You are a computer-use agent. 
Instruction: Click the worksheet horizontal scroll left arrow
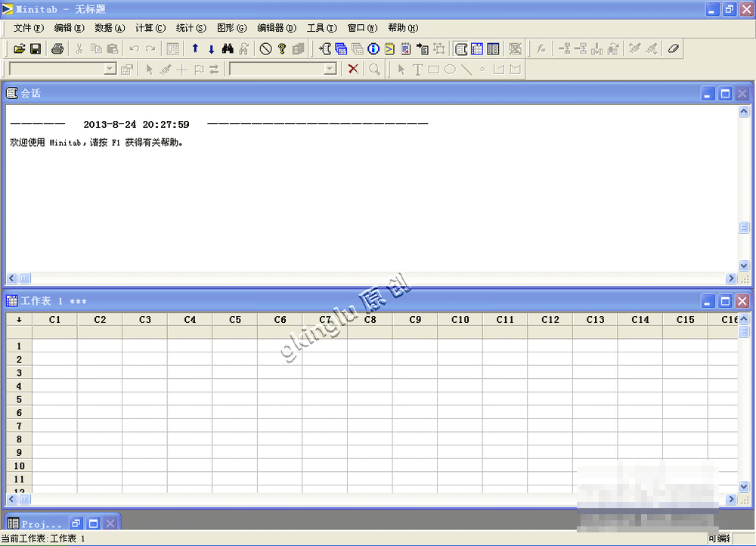(x=12, y=499)
